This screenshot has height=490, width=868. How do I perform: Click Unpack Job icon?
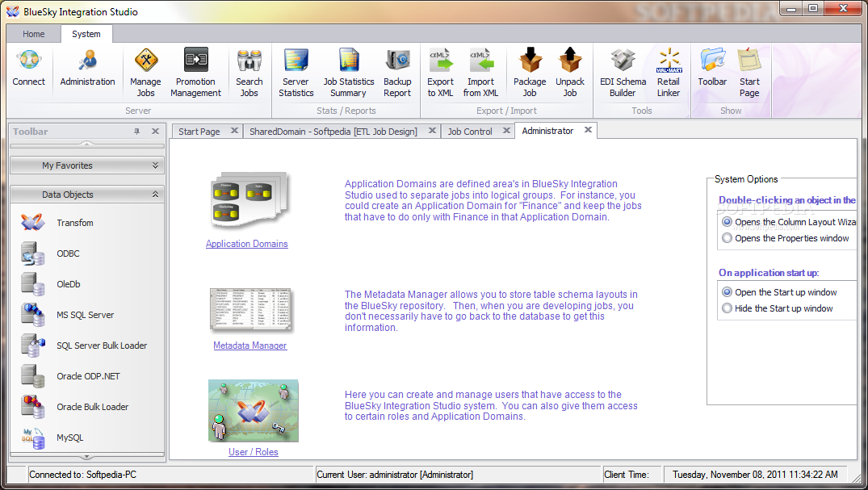[x=570, y=73]
